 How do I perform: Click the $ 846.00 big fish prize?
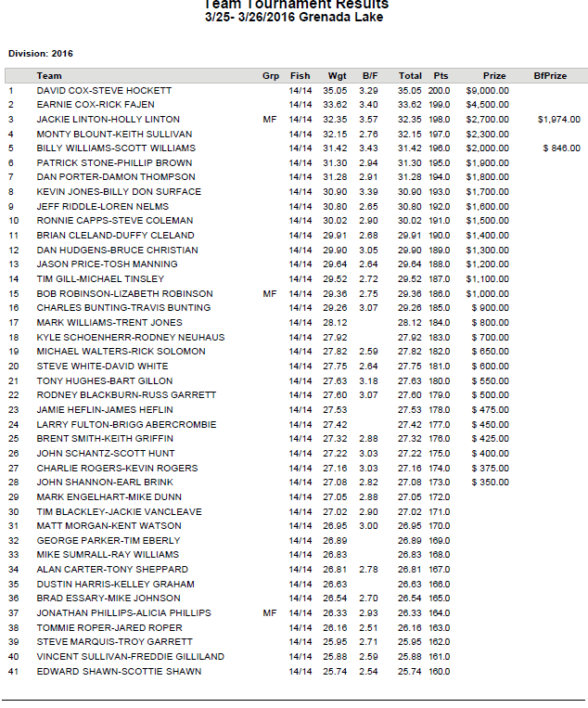coord(561,148)
